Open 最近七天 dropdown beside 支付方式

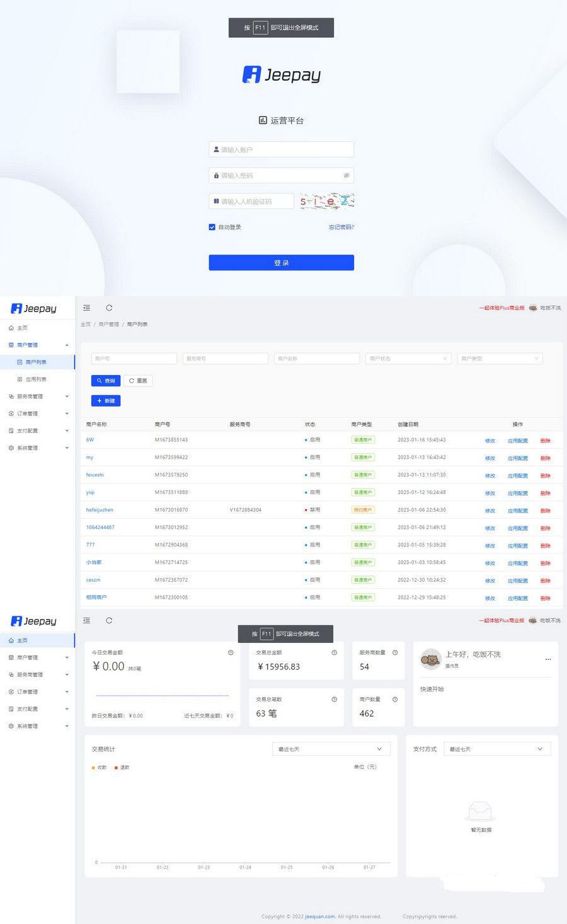coord(497,749)
